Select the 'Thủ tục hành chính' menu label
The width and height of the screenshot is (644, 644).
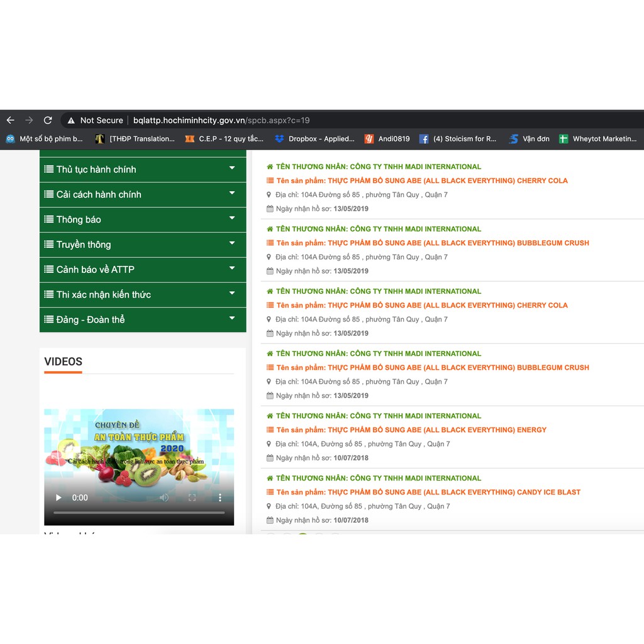coord(96,170)
